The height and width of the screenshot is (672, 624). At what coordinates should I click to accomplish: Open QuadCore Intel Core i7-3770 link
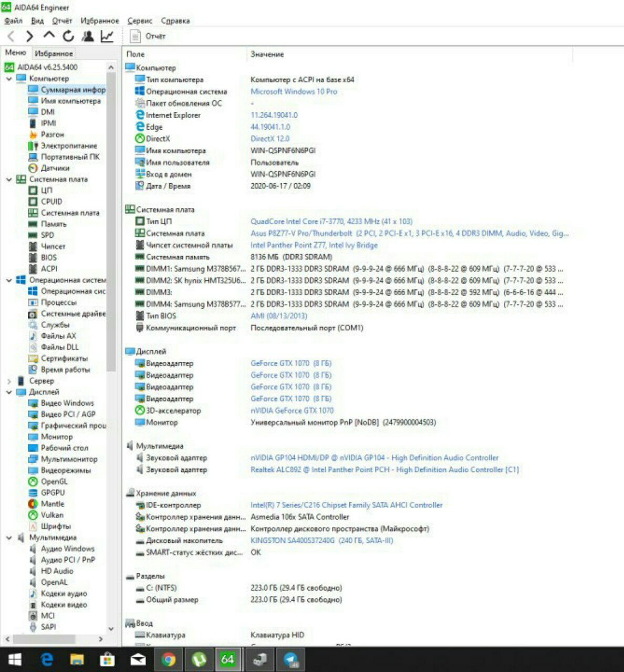331,222
